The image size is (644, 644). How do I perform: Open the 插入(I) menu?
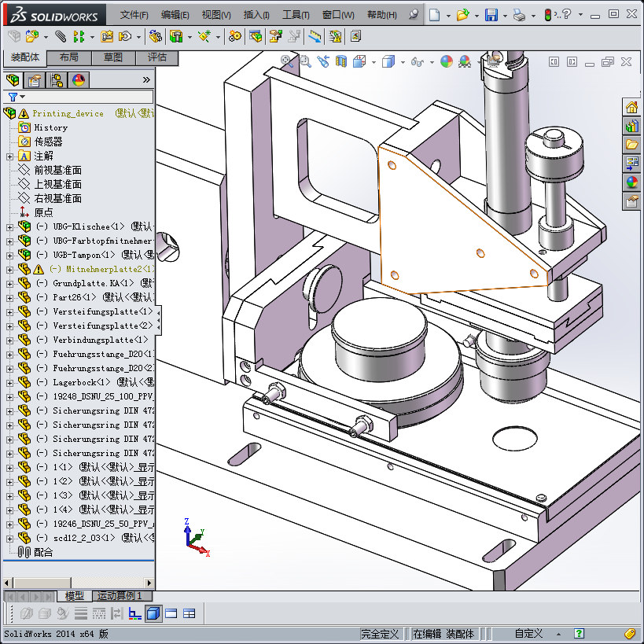tap(256, 15)
